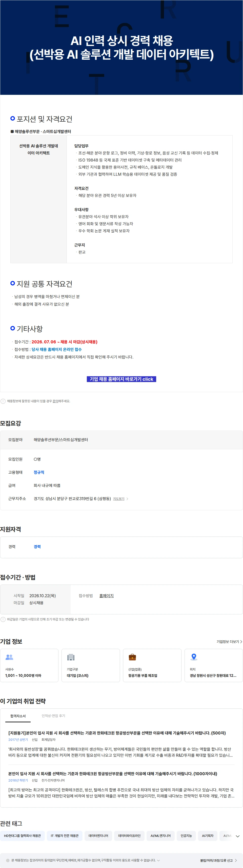Click the 2026.10.22(목) start date
Viewport: 243px width, 868px height.
pyautogui.click(x=43, y=596)
